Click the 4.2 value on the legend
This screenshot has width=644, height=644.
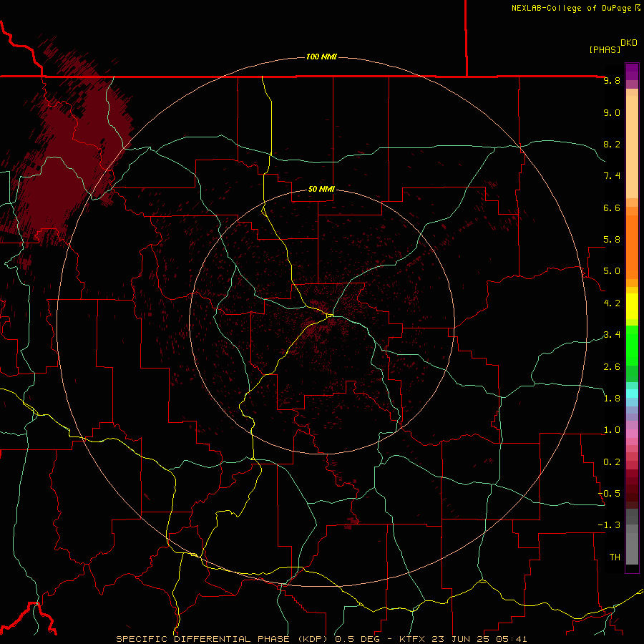pos(612,303)
